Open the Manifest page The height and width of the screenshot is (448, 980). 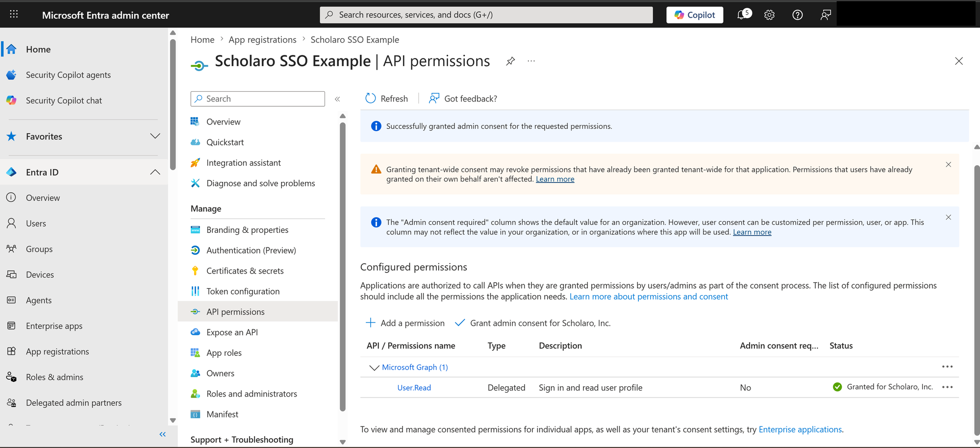click(223, 415)
